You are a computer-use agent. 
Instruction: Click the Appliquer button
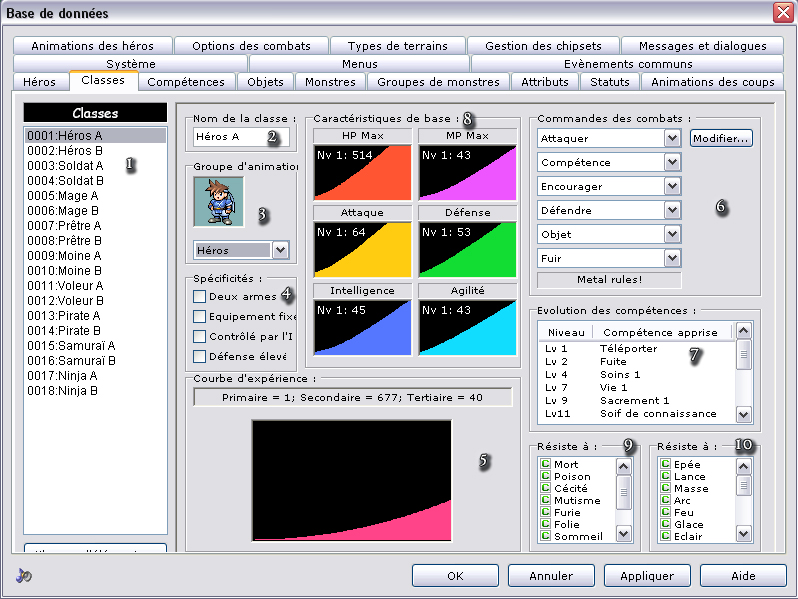pos(647,576)
